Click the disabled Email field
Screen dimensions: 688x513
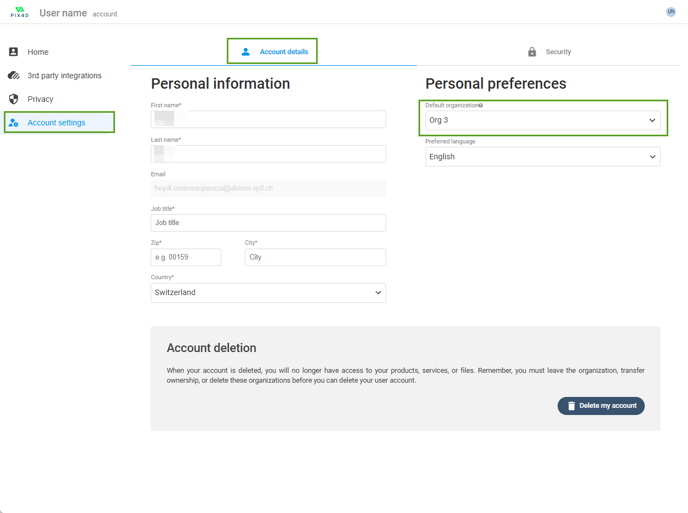(268, 188)
